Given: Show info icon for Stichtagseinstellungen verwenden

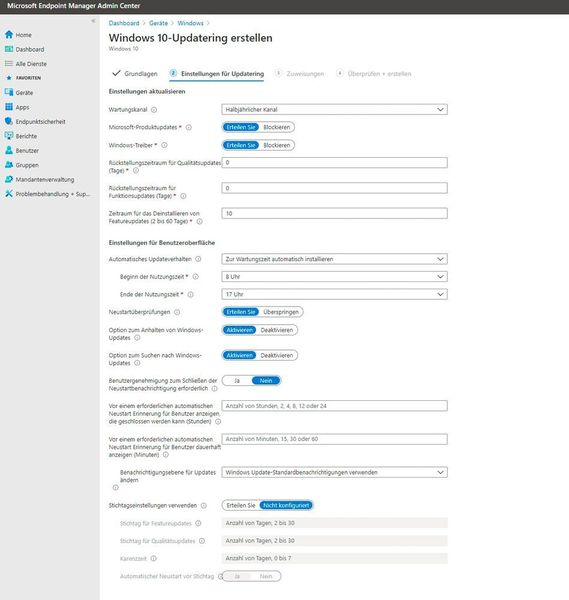Looking at the screenshot, I should [204, 505].
